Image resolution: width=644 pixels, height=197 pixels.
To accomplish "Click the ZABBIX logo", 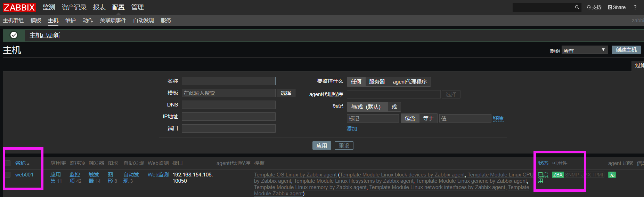I will 19,7.
